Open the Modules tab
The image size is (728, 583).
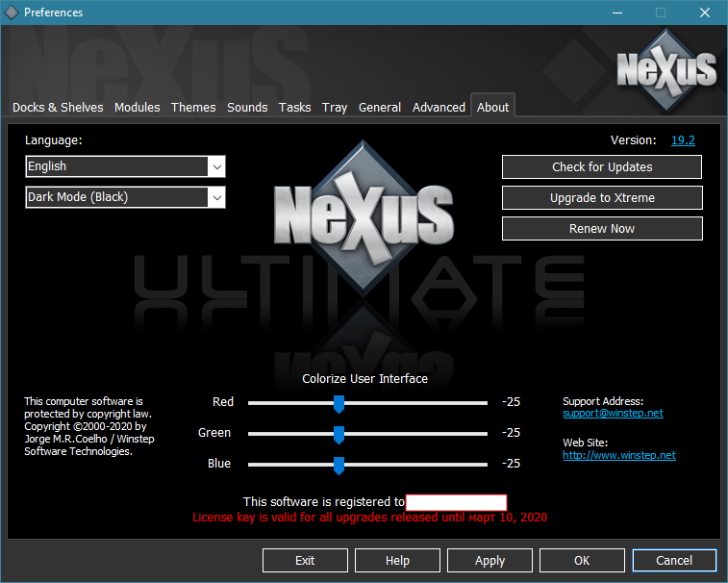[137, 107]
